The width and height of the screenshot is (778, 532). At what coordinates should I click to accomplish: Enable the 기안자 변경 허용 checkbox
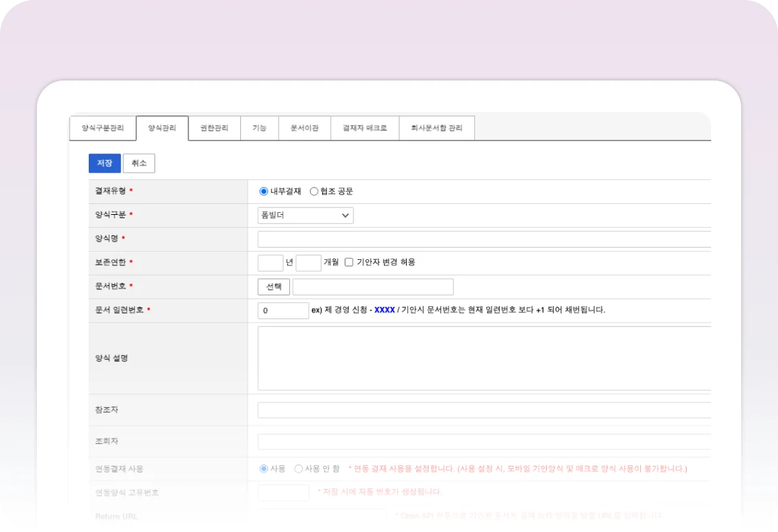349,263
